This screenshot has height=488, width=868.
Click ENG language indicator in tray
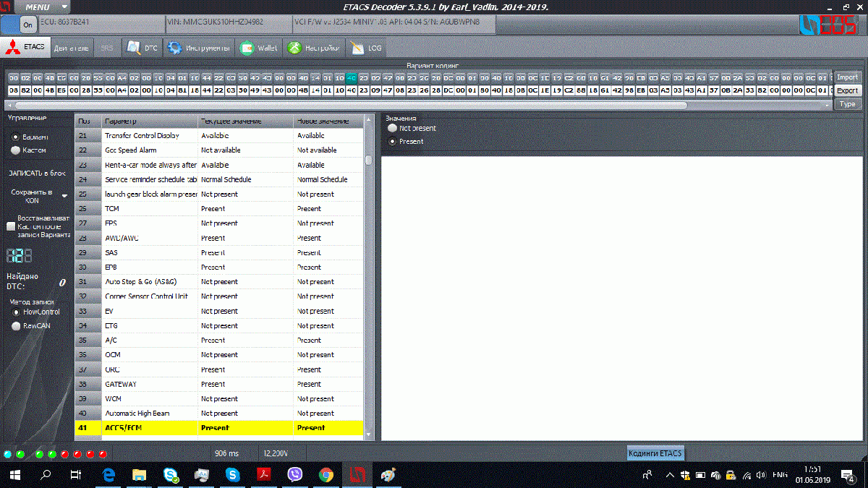coord(780,475)
